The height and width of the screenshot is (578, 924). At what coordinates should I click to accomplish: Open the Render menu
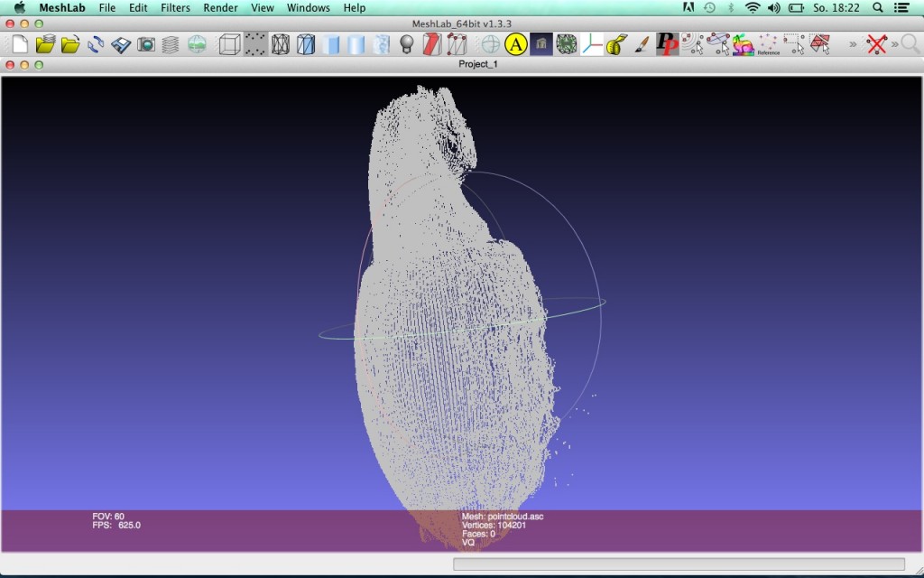220,7
